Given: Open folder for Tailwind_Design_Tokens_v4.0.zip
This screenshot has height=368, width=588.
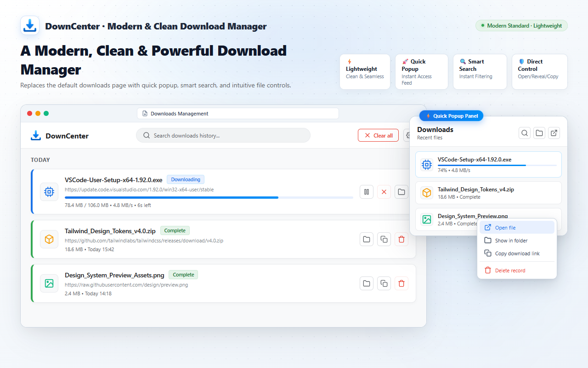Looking at the screenshot, I should pyautogui.click(x=367, y=239).
